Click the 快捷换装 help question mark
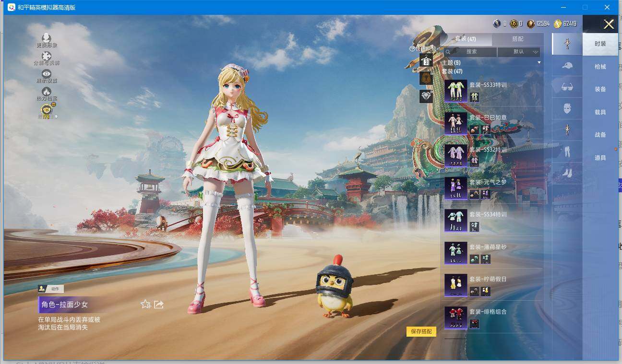622x364 pixels. (412, 48)
